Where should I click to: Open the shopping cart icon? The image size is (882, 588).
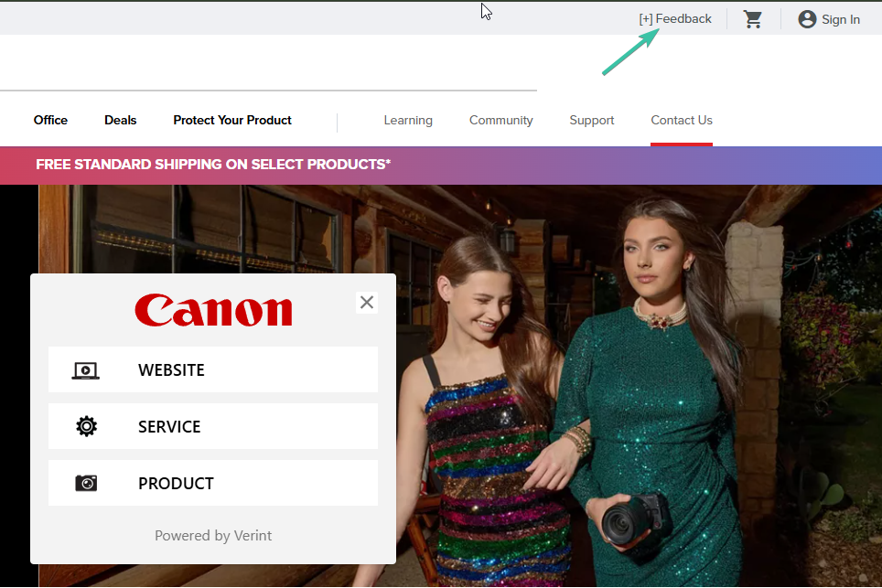[753, 19]
